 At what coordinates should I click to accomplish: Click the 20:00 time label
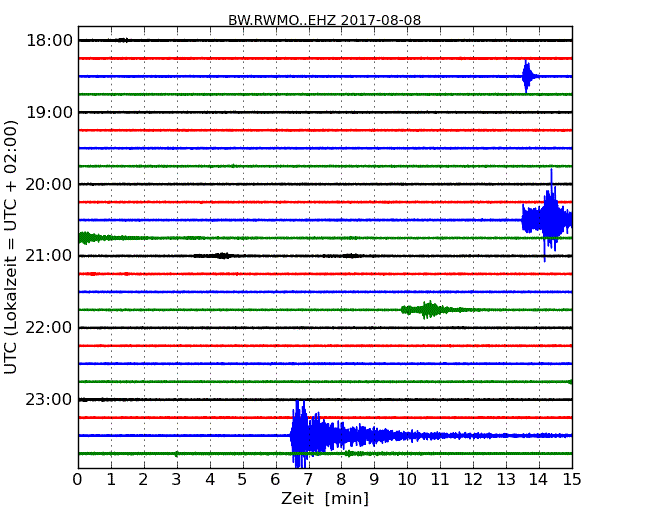49,184
